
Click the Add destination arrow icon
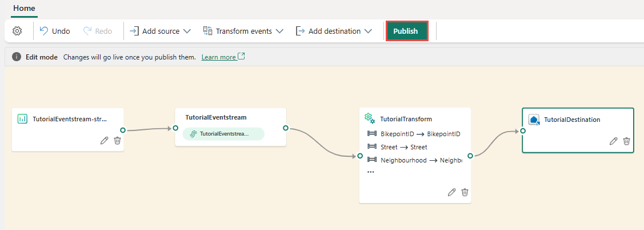pyautogui.click(x=300, y=31)
